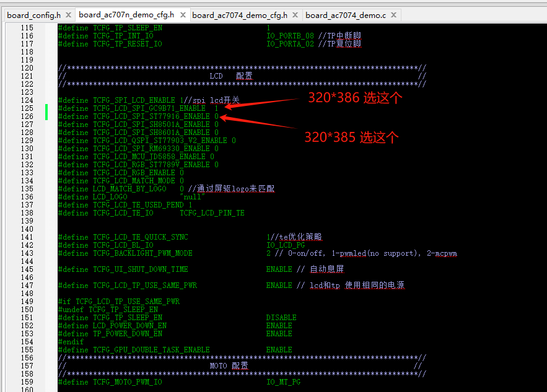Click the value 0 after ST77916_ENABLE
Image resolution: width=547 pixels, height=392 pixels.
[x=216, y=116]
